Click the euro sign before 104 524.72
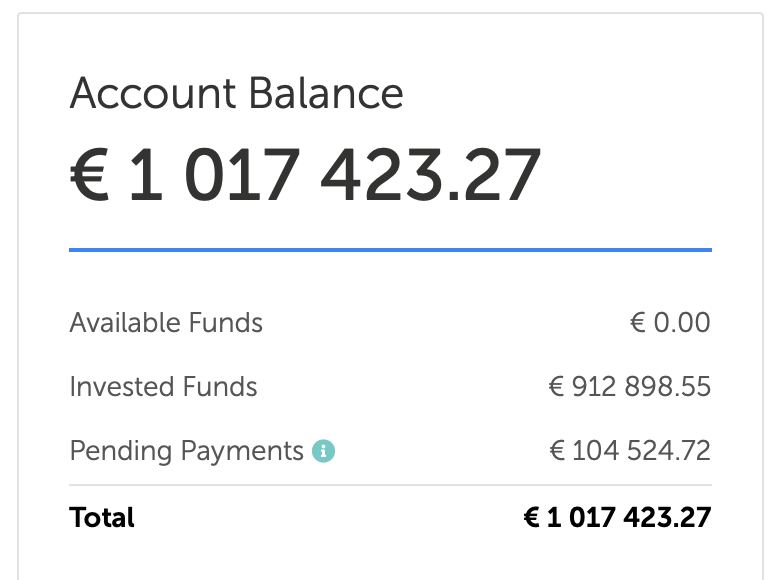Image resolution: width=778 pixels, height=580 pixels. [558, 451]
